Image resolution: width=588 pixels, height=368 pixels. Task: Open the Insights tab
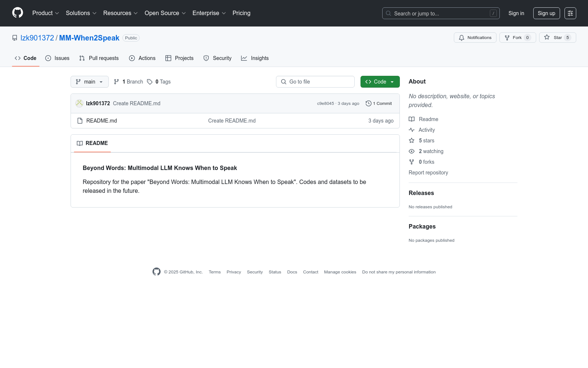coord(255,58)
